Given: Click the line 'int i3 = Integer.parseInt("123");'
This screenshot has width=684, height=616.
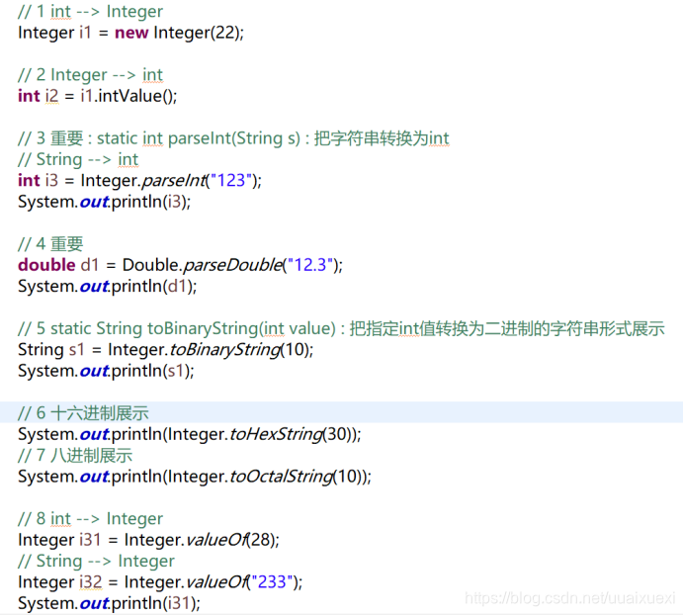Looking at the screenshot, I should tap(139, 181).
